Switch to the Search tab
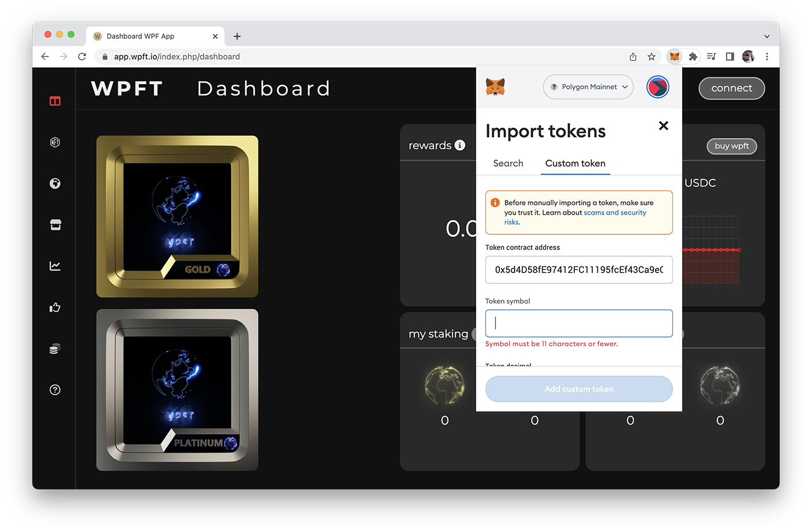 tap(508, 163)
